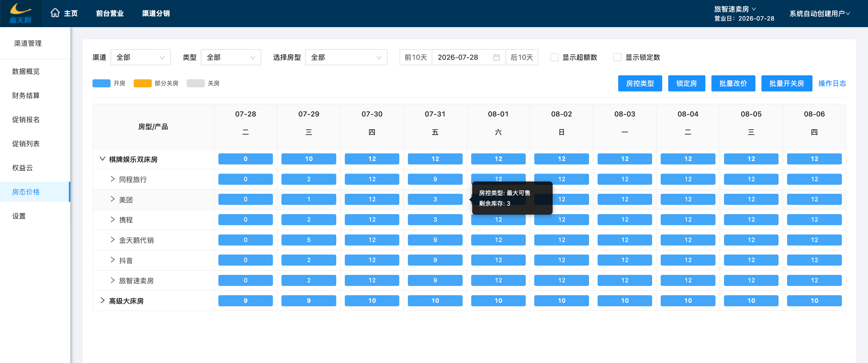Viewport: 868px width, 363px height.
Task: Click the 金天鹅 logo icon
Action: tap(21, 14)
